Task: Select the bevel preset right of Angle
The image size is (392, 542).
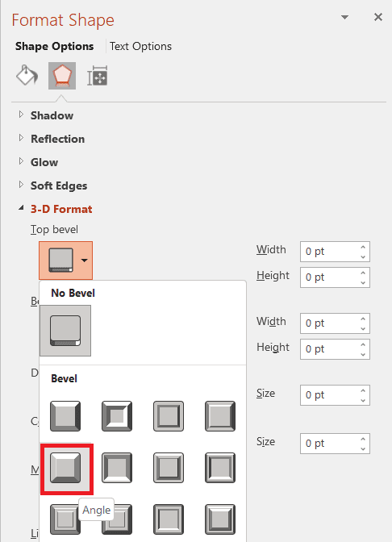Action: point(117,468)
